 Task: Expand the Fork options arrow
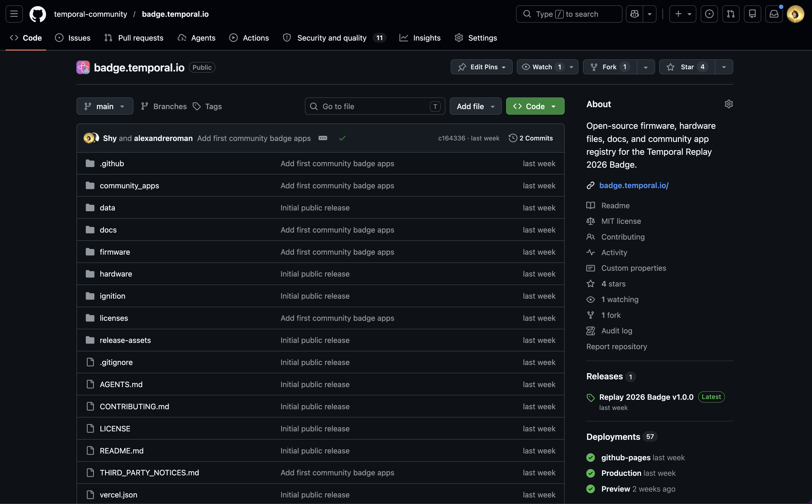click(x=646, y=67)
